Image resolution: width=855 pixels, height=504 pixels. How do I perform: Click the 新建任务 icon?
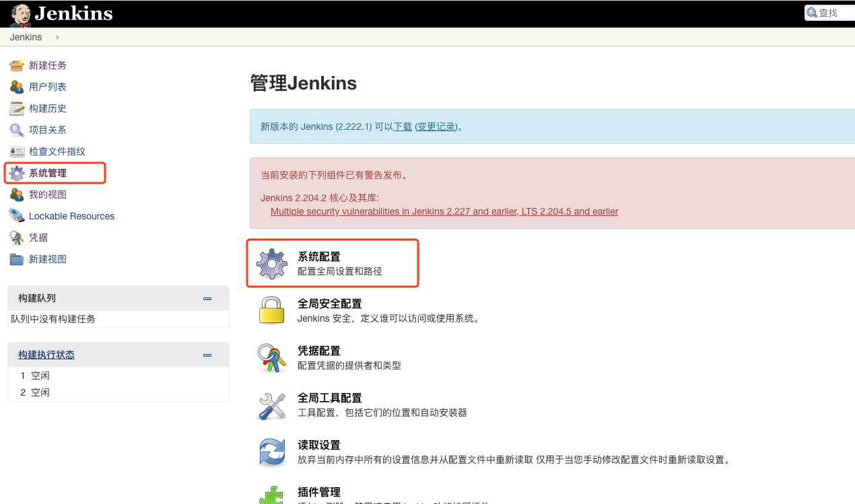pyautogui.click(x=17, y=65)
